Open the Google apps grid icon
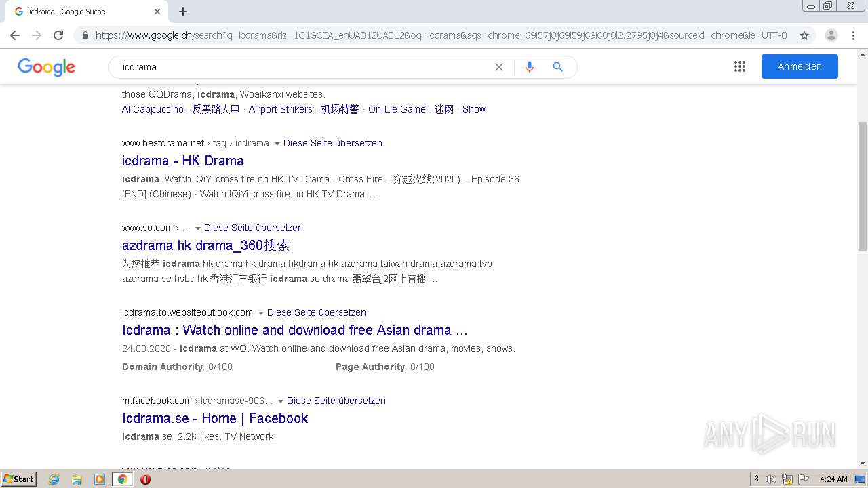Image resolution: width=868 pixels, height=488 pixels. [x=740, y=66]
